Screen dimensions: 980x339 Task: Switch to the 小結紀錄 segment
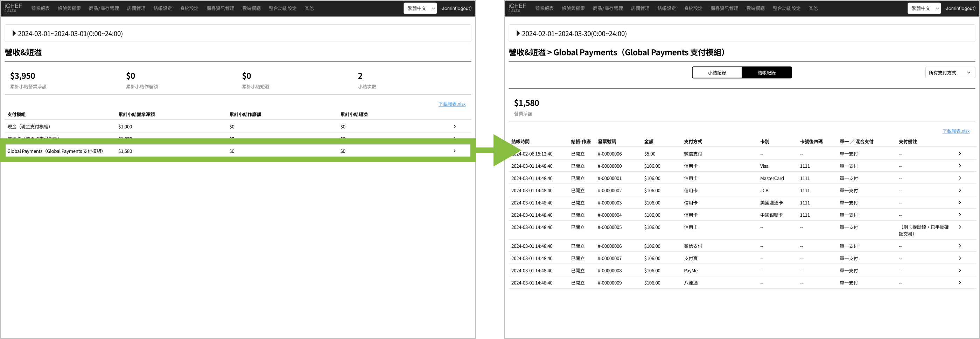pyautogui.click(x=717, y=73)
